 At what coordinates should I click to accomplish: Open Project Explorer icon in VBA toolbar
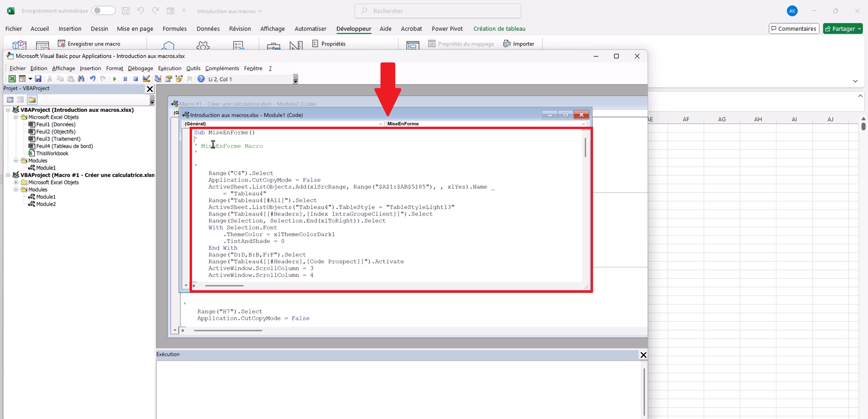tap(158, 79)
